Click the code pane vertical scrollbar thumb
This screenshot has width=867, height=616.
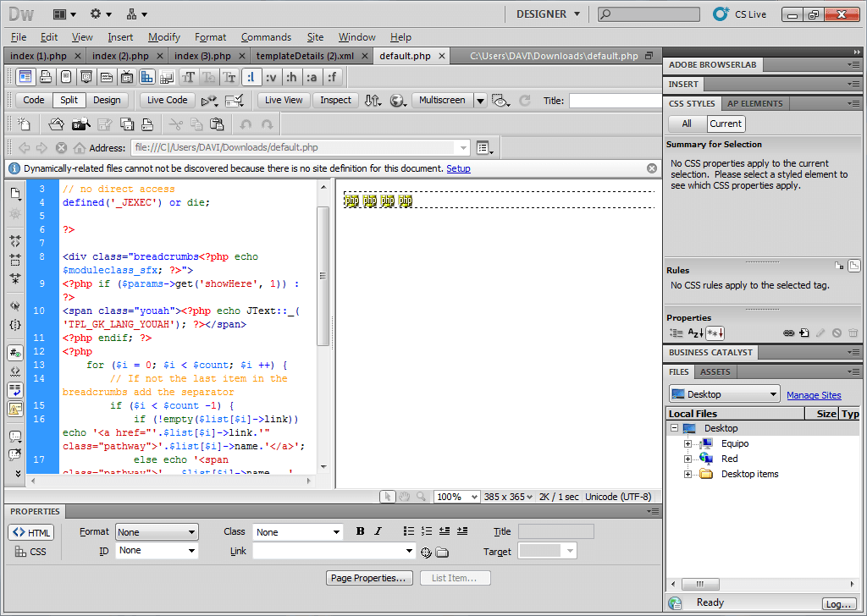323,276
